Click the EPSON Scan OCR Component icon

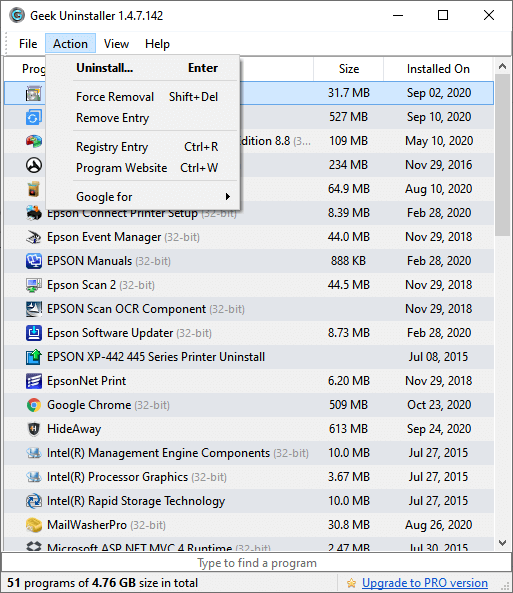point(34,309)
